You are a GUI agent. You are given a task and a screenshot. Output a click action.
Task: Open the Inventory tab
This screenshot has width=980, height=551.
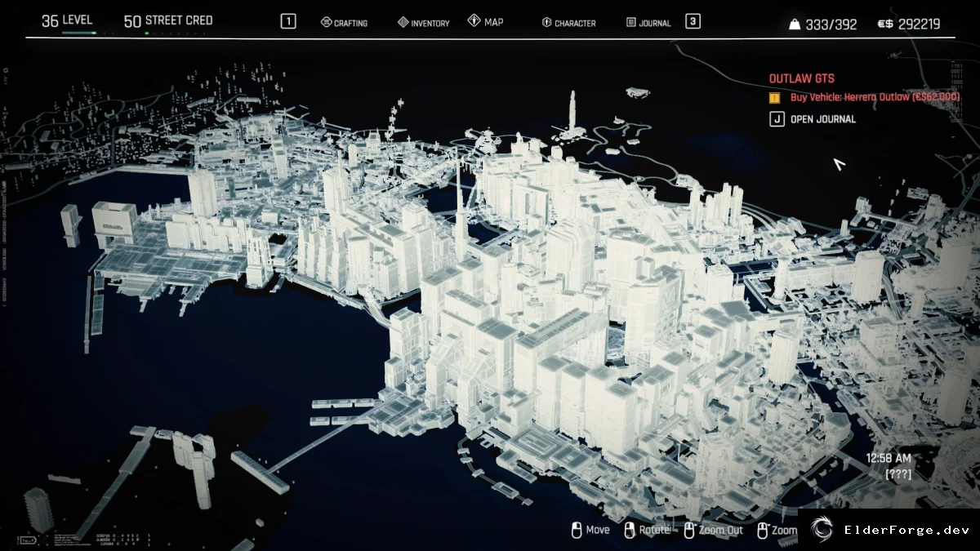423,23
